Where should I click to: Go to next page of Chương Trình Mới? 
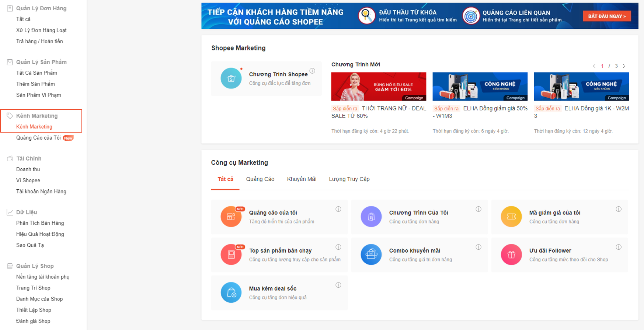624,66
